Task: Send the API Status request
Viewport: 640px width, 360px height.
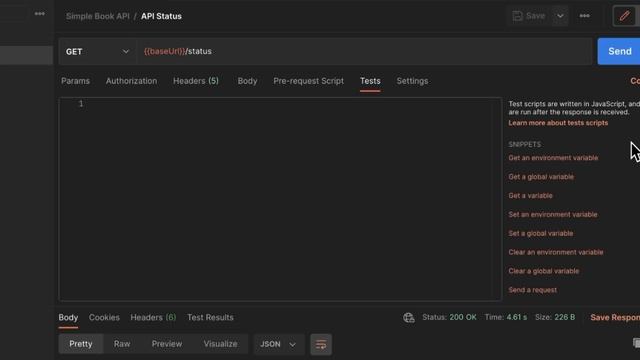Action: pos(620,51)
